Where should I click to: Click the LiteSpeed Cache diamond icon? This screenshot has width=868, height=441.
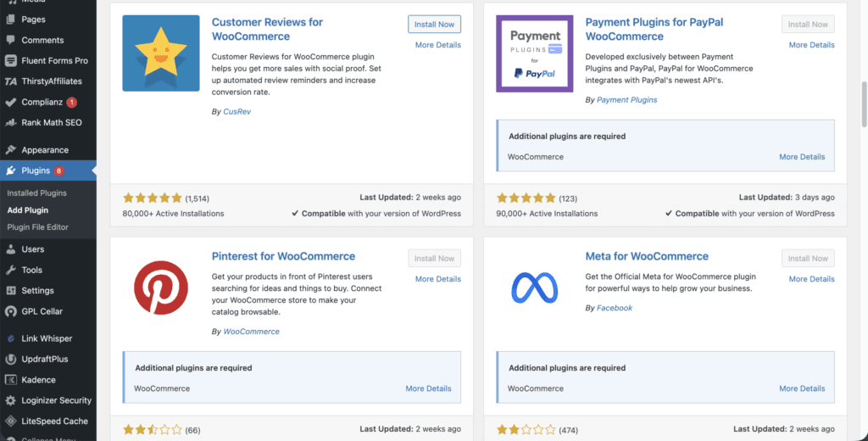[10, 421]
